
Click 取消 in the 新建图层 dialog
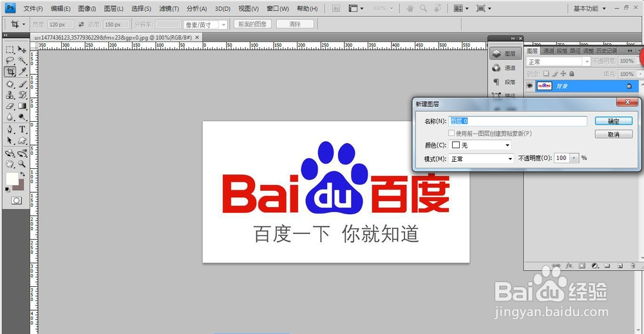pyautogui.click(x=614, y=134)
